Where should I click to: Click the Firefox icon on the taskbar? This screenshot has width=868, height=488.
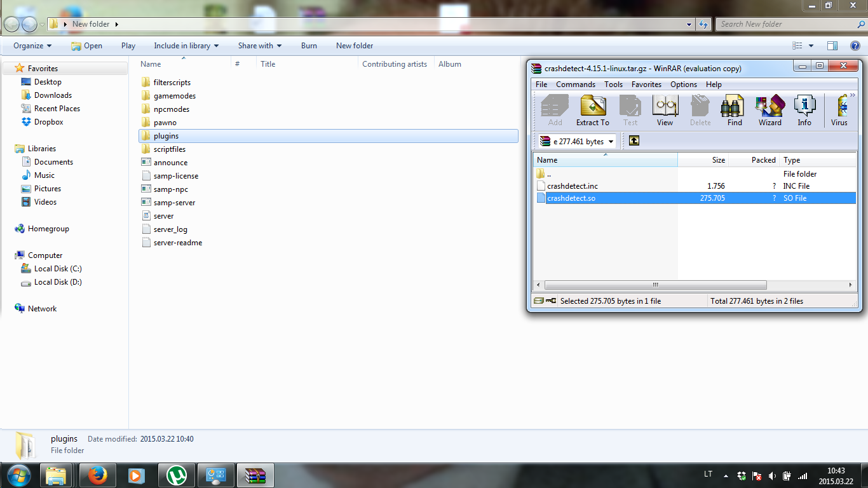pyautogui.click(x=97, y=475)
